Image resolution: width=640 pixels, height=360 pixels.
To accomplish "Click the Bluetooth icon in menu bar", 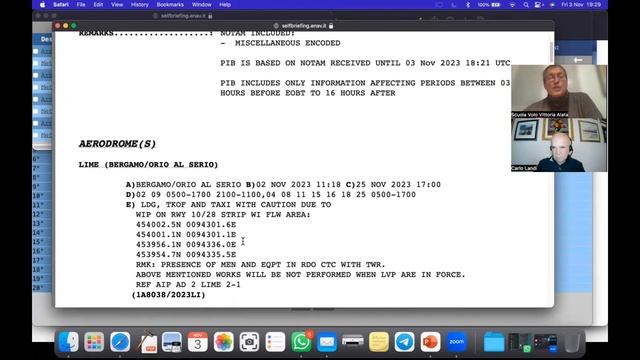I will (x=468, y=4).
